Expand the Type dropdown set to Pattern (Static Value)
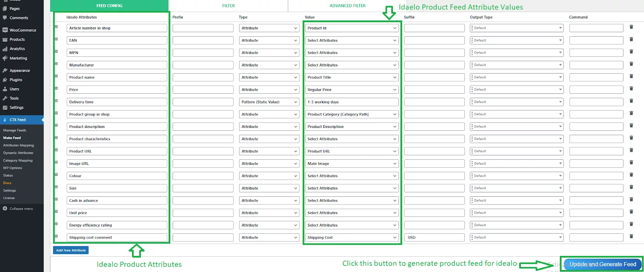The width and height of the screenshot is (644, 272). point(269,102)
